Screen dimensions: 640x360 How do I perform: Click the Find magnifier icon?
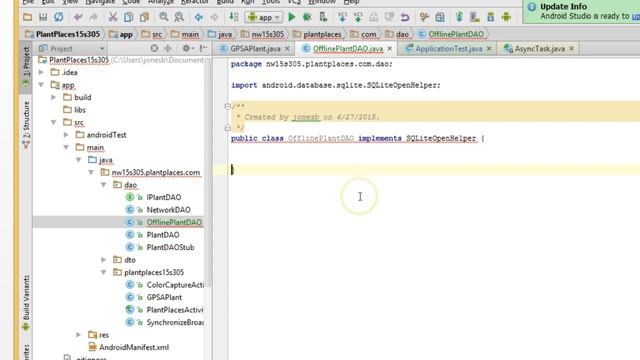[x=164, y=17]
